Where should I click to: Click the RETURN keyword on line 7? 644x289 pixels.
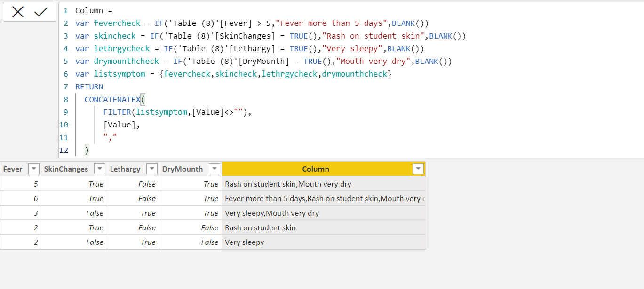coord(89,86)
